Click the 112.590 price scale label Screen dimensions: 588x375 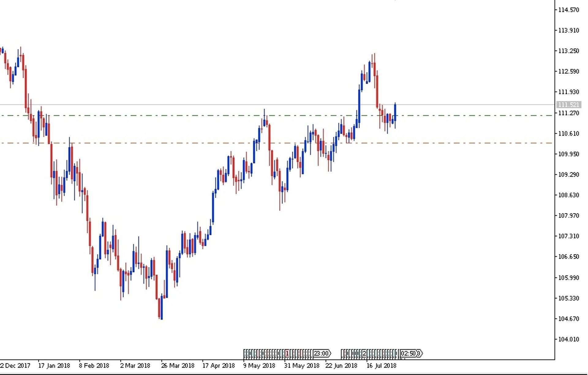[x=569, y=71]
